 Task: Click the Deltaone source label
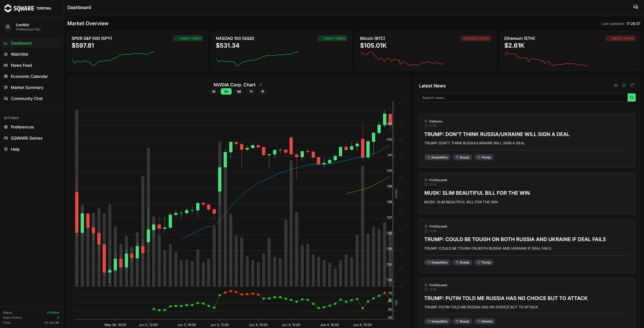pyautogui.click(x=435, y=121)
